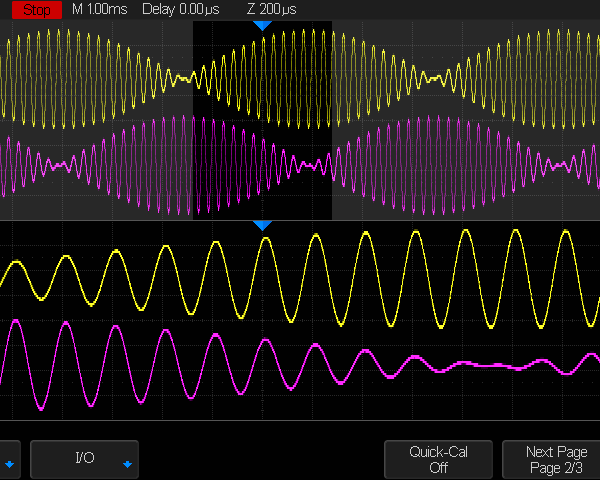Select the Z 200µs zoom timebase readout

(x=271, y=9)
